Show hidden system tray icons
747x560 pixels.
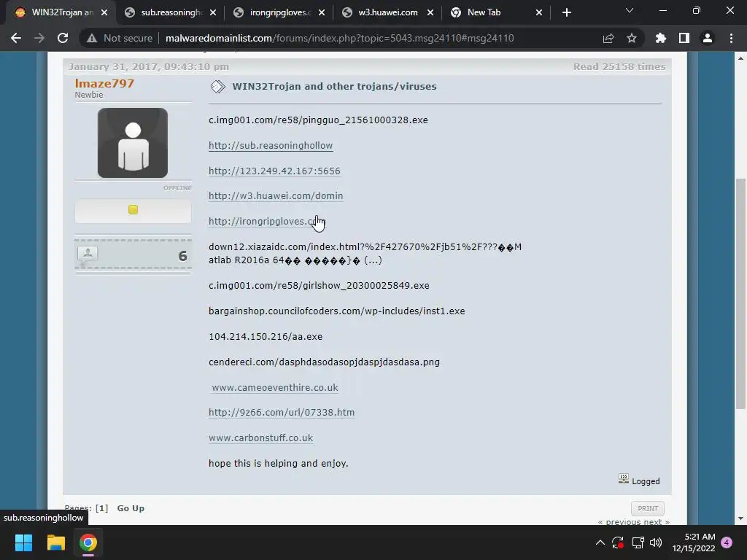click(x=600, y=542)
